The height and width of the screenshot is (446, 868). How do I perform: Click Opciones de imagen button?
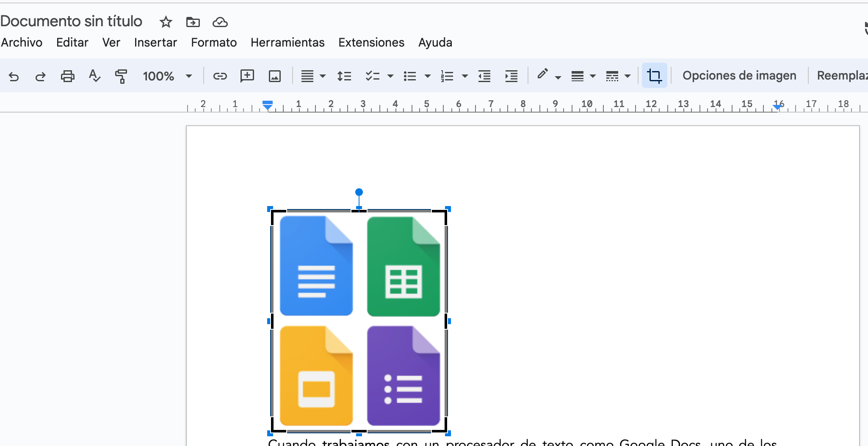[x=739, y=76]
